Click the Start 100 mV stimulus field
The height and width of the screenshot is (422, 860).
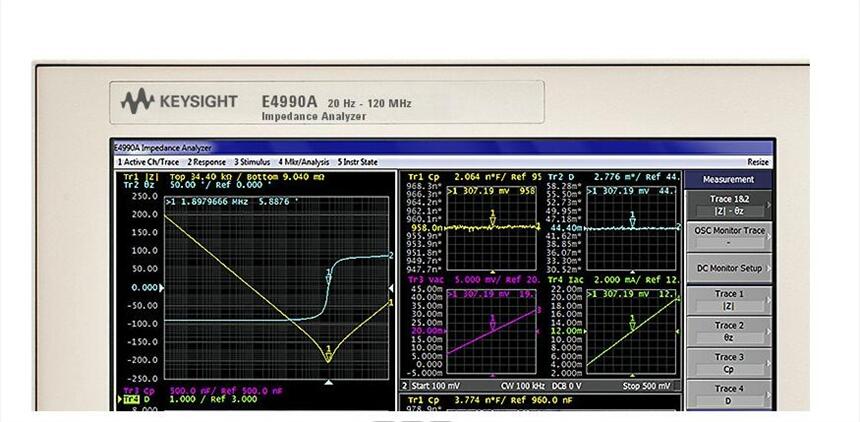[x=436, y=385]
